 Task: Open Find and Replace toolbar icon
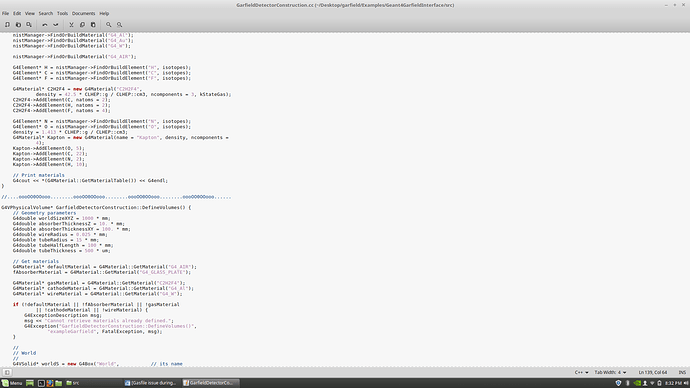coord(119,25)
